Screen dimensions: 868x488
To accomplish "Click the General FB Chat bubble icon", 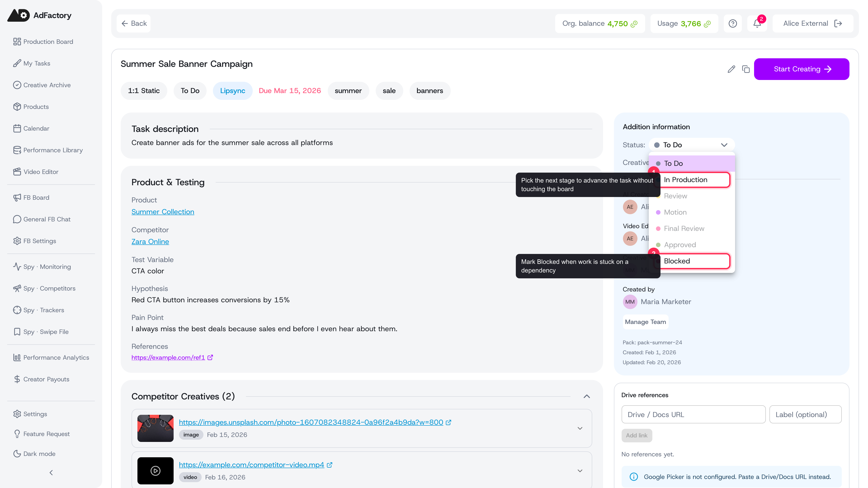I will point(17,219).
